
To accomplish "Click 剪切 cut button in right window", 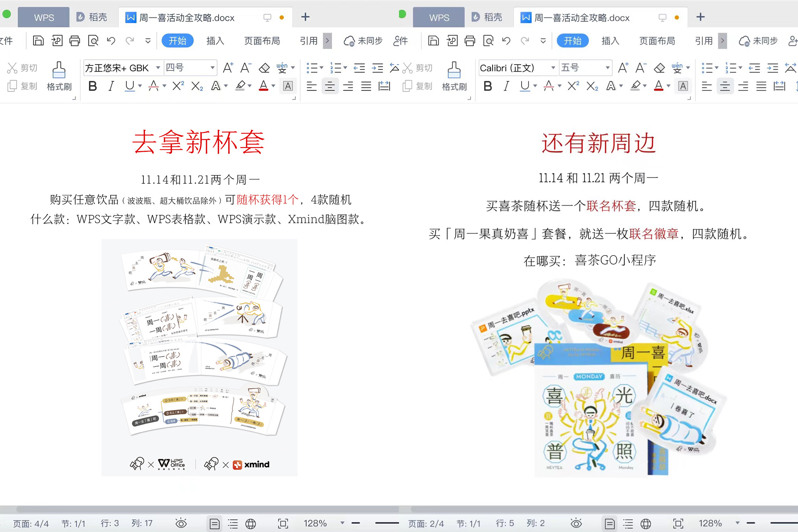I will tap(418, 68).
